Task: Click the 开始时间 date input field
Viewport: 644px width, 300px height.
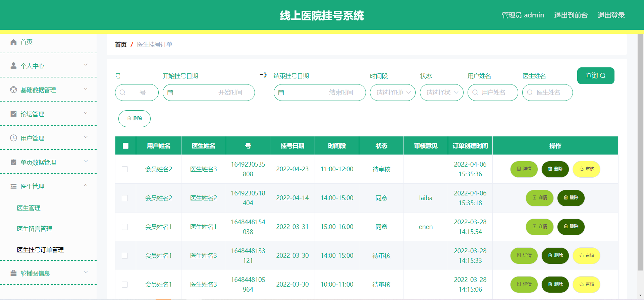Action: tap(209, 93)
